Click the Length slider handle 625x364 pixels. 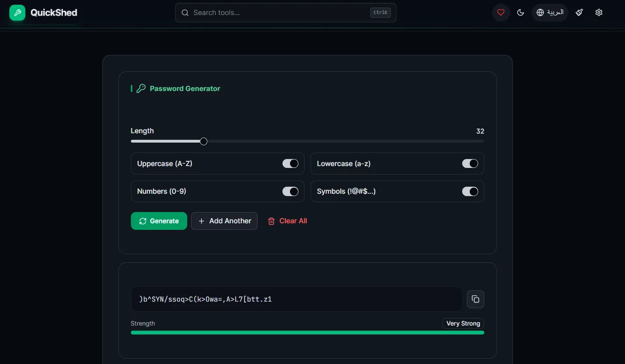coord(204,141)
